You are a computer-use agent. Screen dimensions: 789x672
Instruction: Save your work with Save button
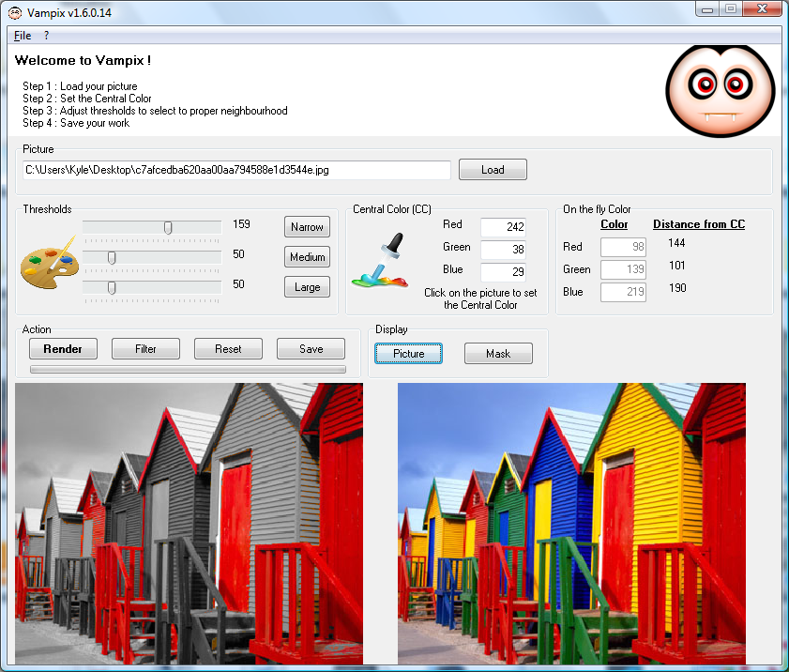(x=311, y=349)
